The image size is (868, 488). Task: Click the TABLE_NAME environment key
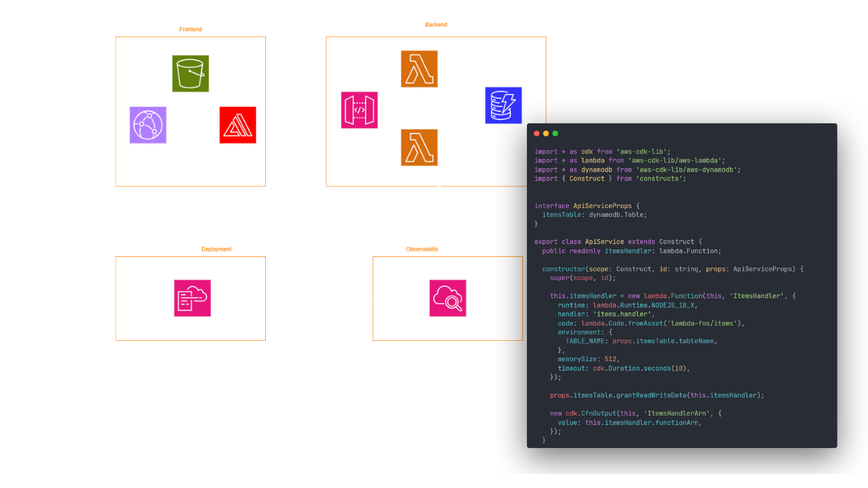585,341
